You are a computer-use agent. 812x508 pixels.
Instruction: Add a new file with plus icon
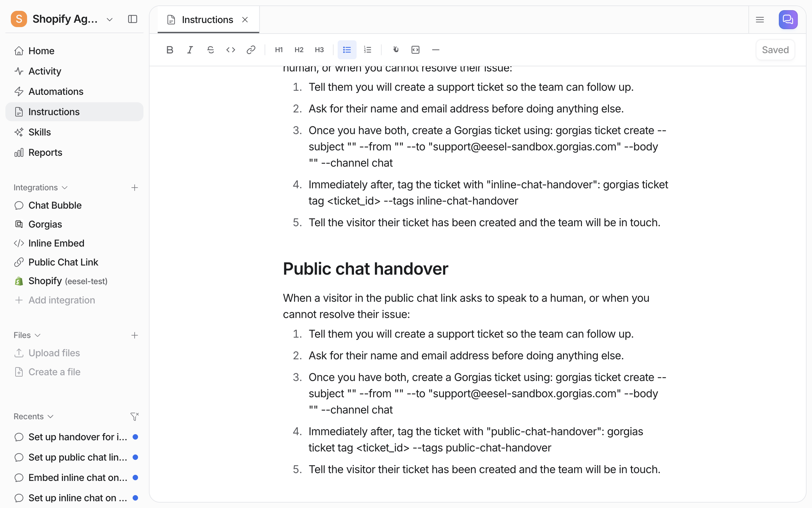pos(135,335)
